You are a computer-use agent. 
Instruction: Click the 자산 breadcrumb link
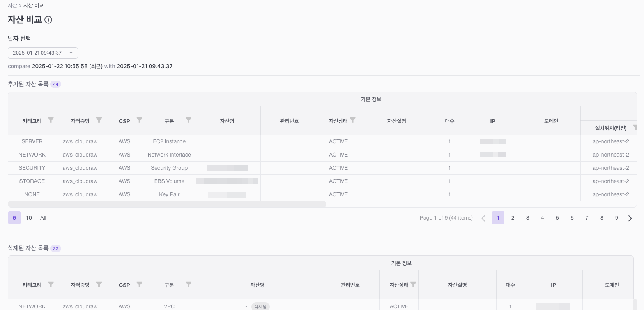(12, 5)
